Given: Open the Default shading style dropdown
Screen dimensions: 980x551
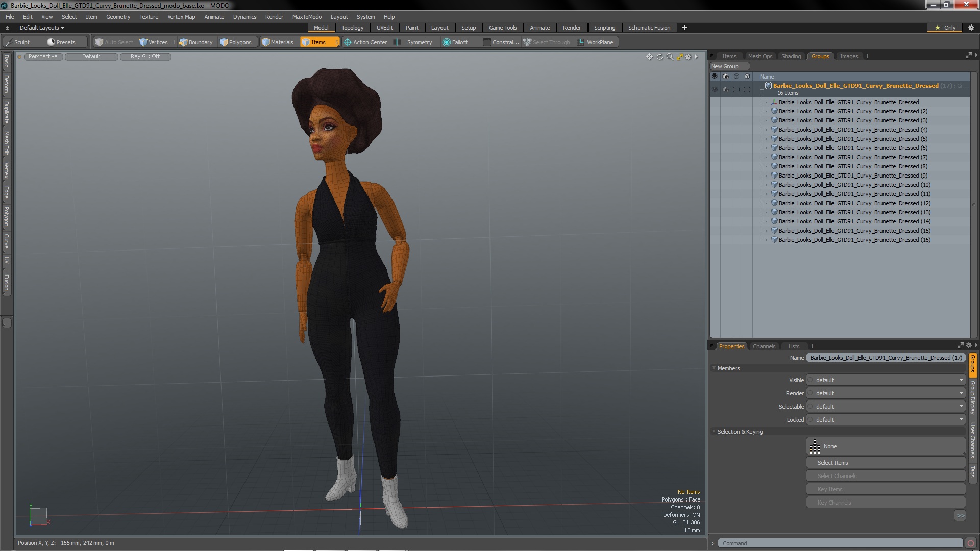Looking at the screenshot, I should point(91,57).
